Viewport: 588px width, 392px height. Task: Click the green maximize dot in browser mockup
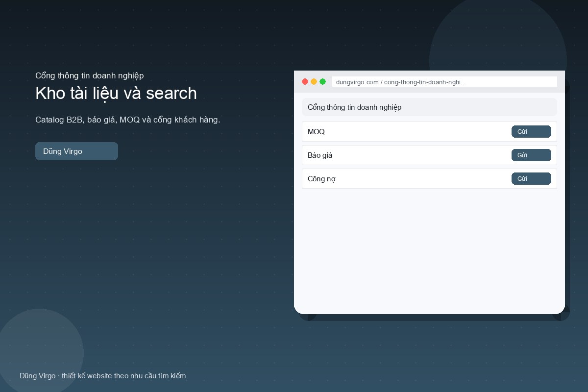[x=322, y=81]
